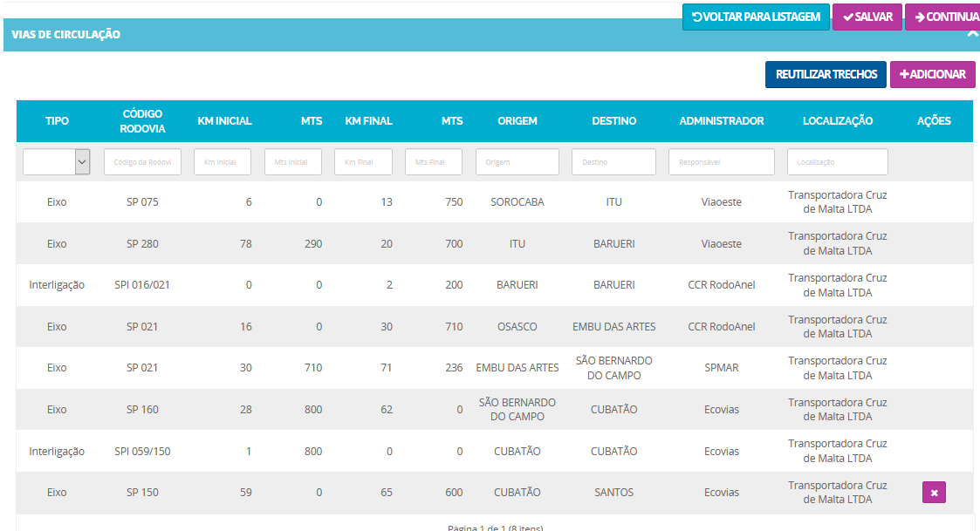Click the Mts Final filter field

click(434, 162)
